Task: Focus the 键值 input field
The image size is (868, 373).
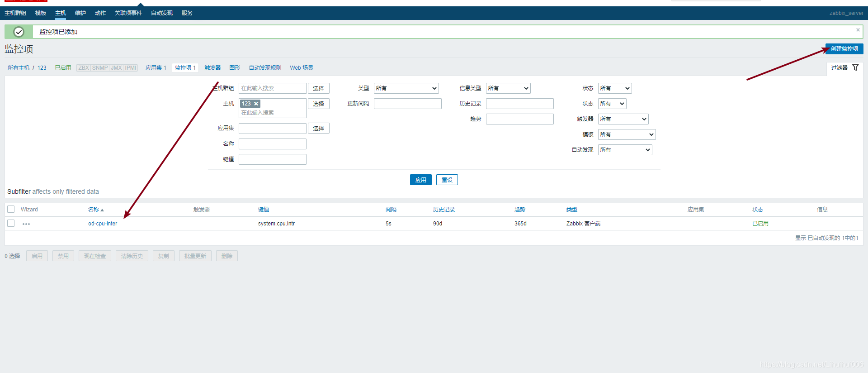Action: [x=273, y=159]
